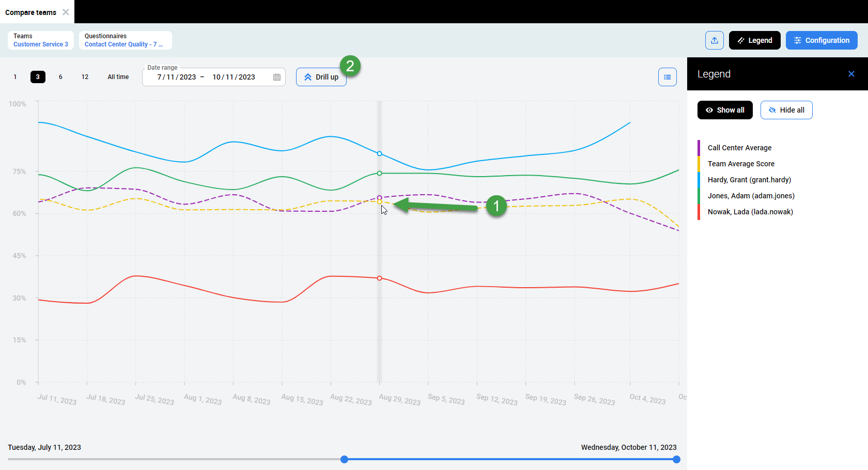The image size is (868, 470).
Task: Click the export chart icon
Action: (715, 40)
